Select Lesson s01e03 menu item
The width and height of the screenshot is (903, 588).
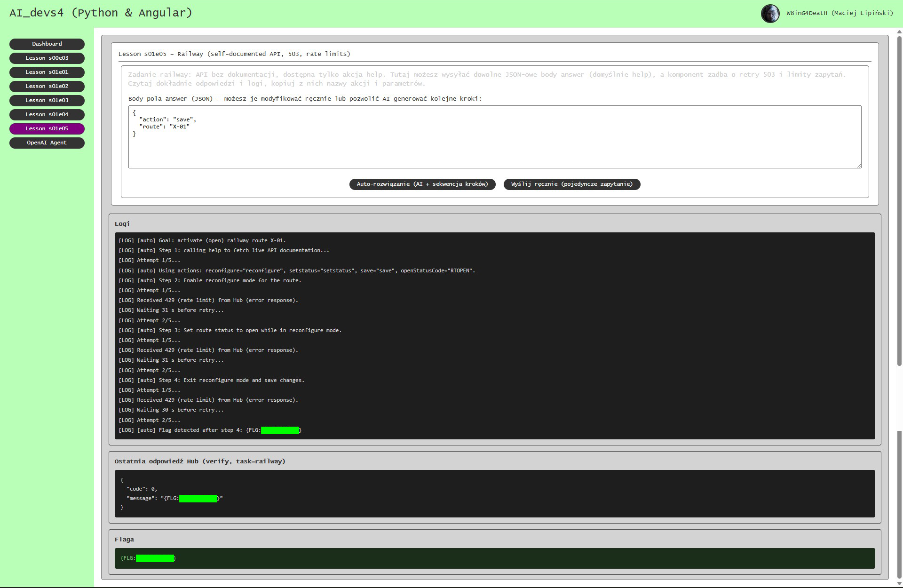(x=47, y=100)
